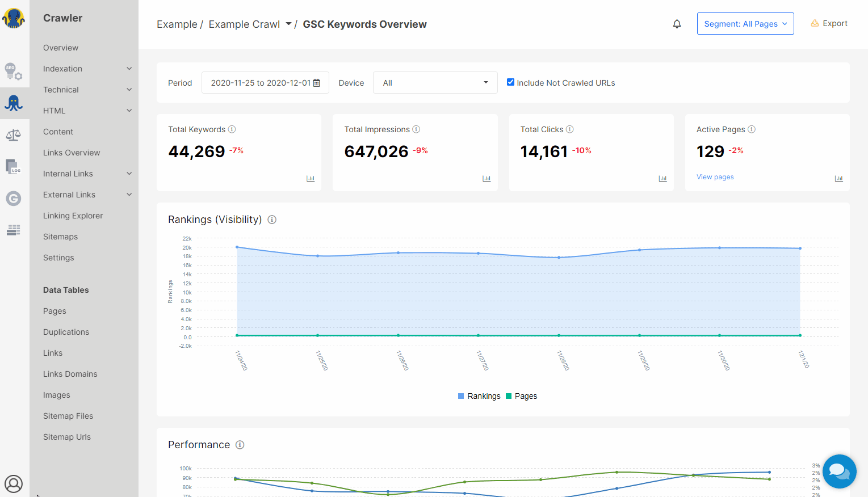Open chart icon on Total Keywords card
The image size is (868, 497).
311,178
